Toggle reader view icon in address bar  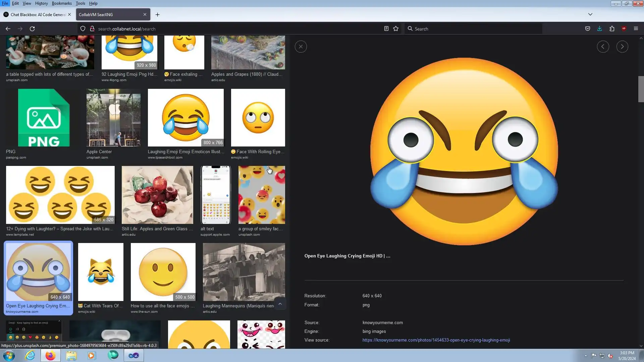tap(386, 29)
